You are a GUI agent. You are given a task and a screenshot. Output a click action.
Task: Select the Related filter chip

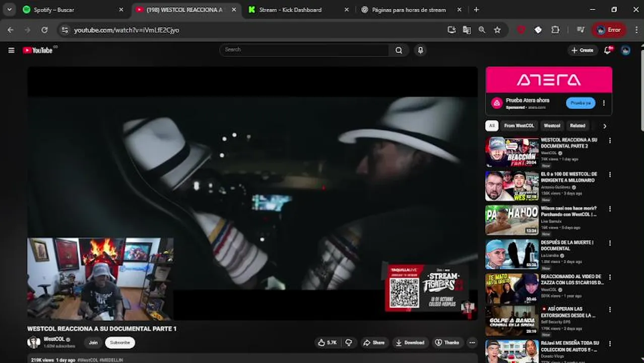pyautogui.click(x=577, y=126)
